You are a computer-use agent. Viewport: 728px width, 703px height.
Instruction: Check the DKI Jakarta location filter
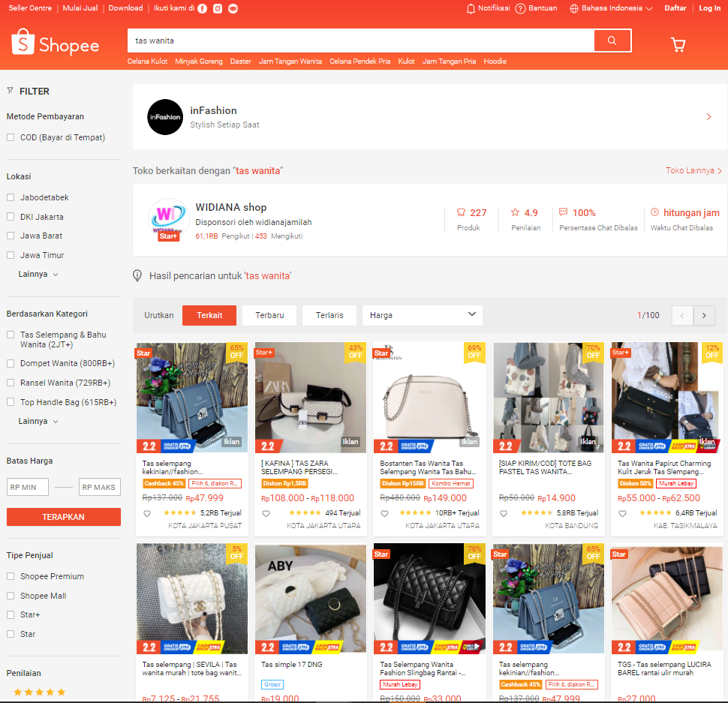tap(11, 217)
